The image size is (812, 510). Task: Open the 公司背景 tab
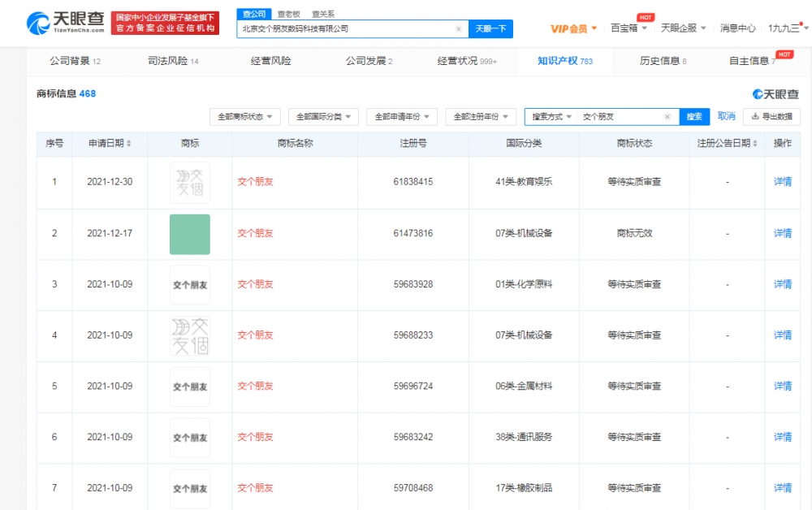coord(75,61)
